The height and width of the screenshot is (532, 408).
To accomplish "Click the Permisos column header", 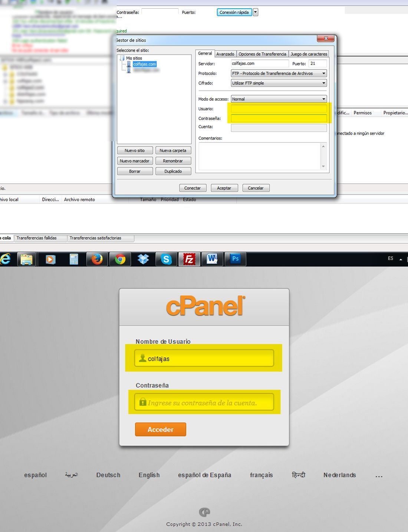I will (x=362, y=113).
